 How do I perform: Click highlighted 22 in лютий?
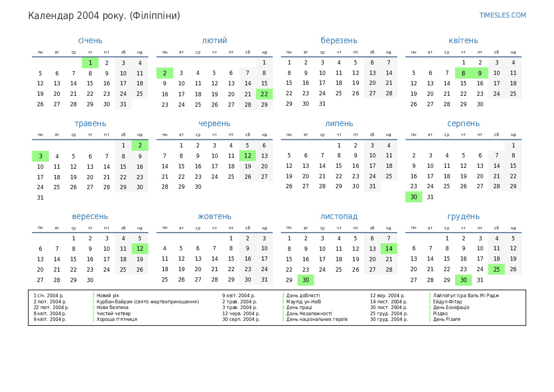click(264, 94)
